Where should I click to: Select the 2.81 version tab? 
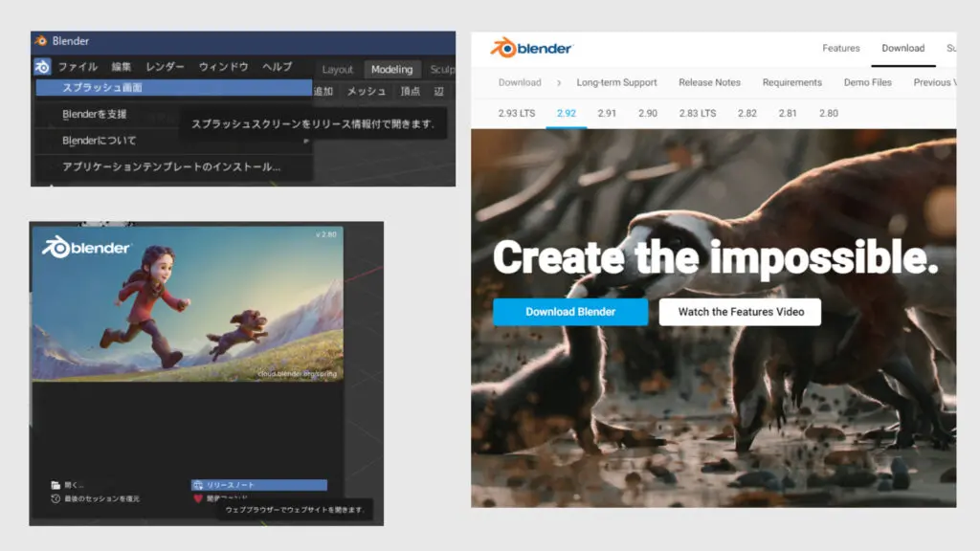(788, 113)
